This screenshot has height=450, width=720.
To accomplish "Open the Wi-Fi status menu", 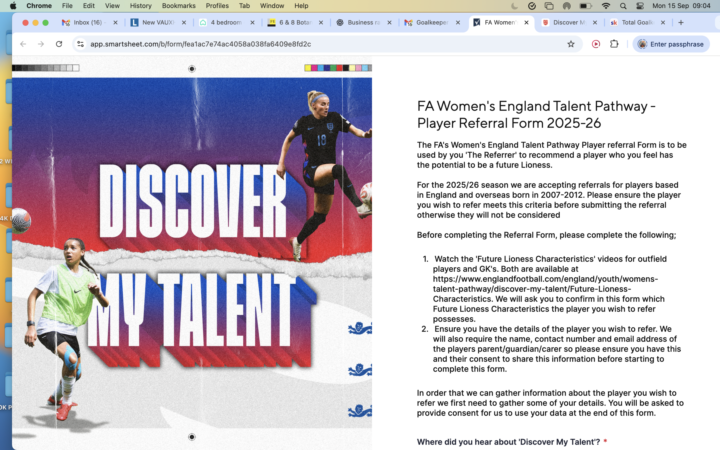I will [606, 6].
